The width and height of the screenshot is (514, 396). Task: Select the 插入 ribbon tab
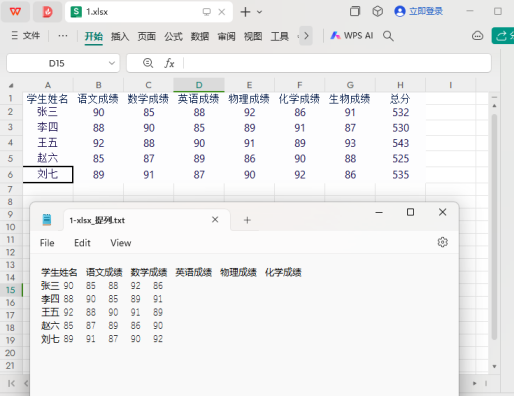pos(120,36)
